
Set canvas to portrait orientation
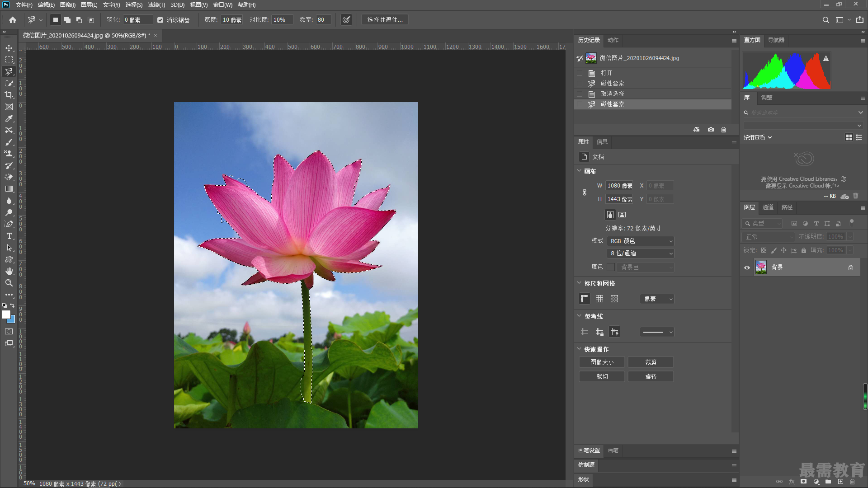click(x=610, y=215)
